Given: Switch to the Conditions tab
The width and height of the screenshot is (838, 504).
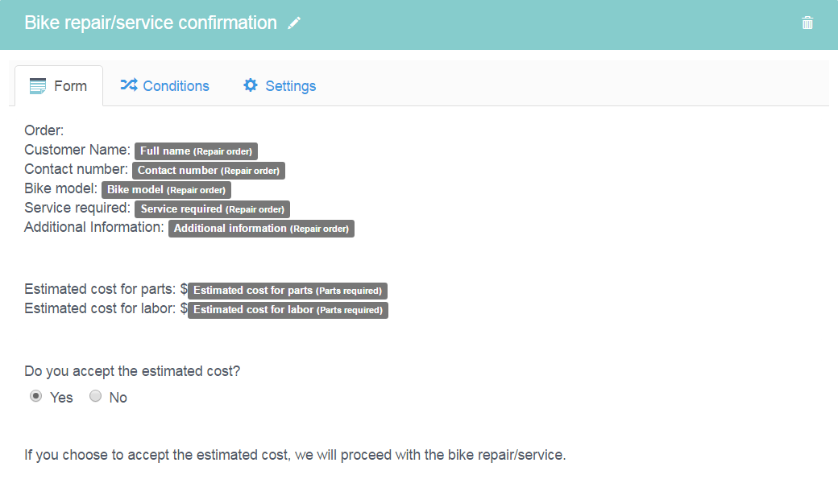Looking at the screenshot, I should [164, 86].
